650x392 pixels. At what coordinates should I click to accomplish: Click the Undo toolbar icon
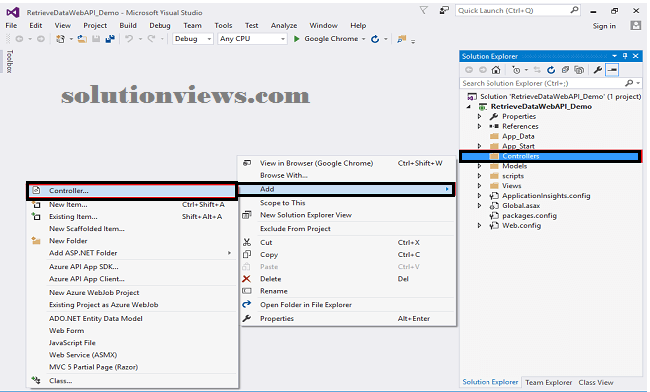point(129,39)
